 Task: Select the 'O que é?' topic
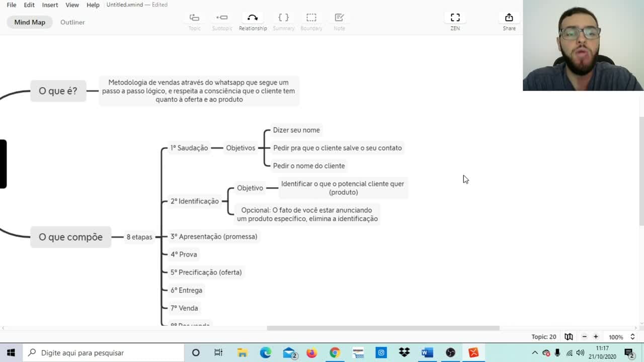(58, 91)
